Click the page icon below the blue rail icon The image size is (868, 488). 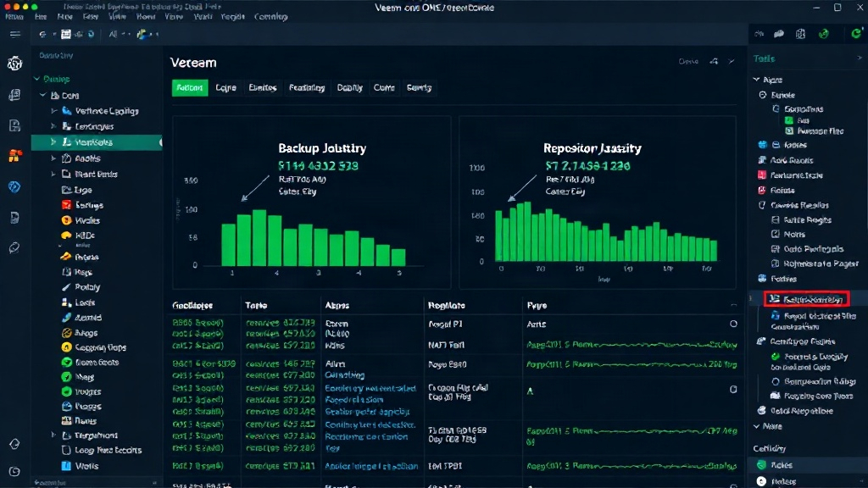pos(15,218)
